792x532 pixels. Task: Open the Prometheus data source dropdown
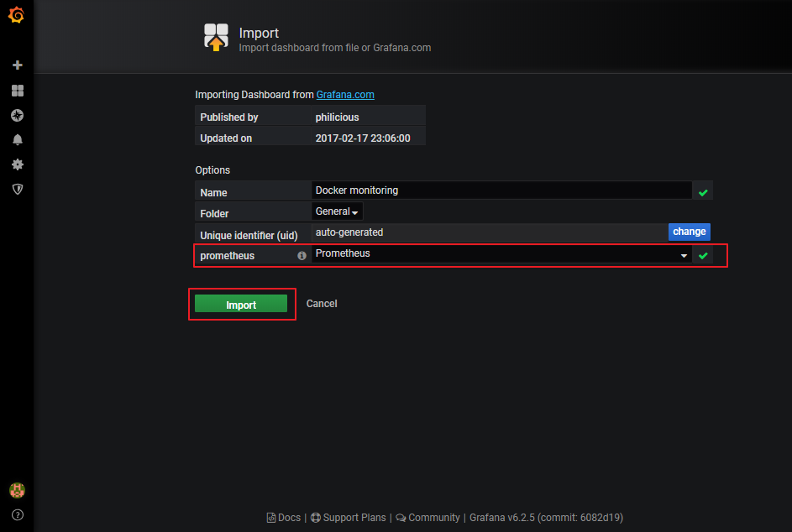[501, 254]
